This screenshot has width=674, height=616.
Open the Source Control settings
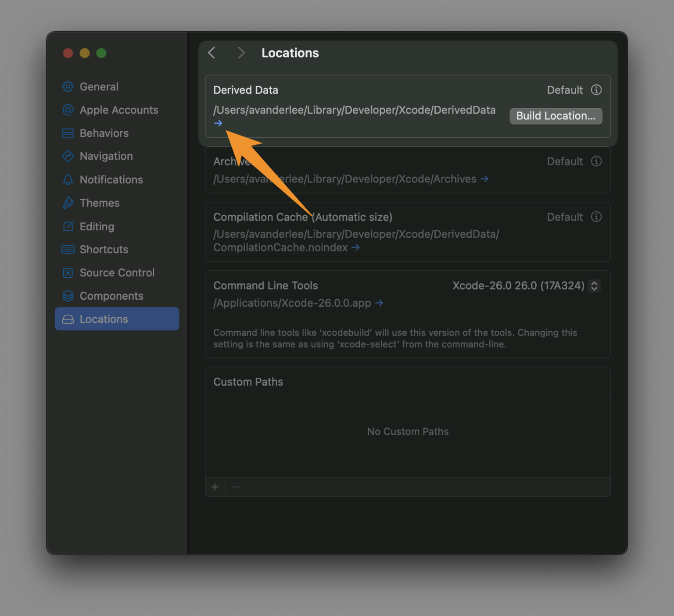[x=117, y=272]
